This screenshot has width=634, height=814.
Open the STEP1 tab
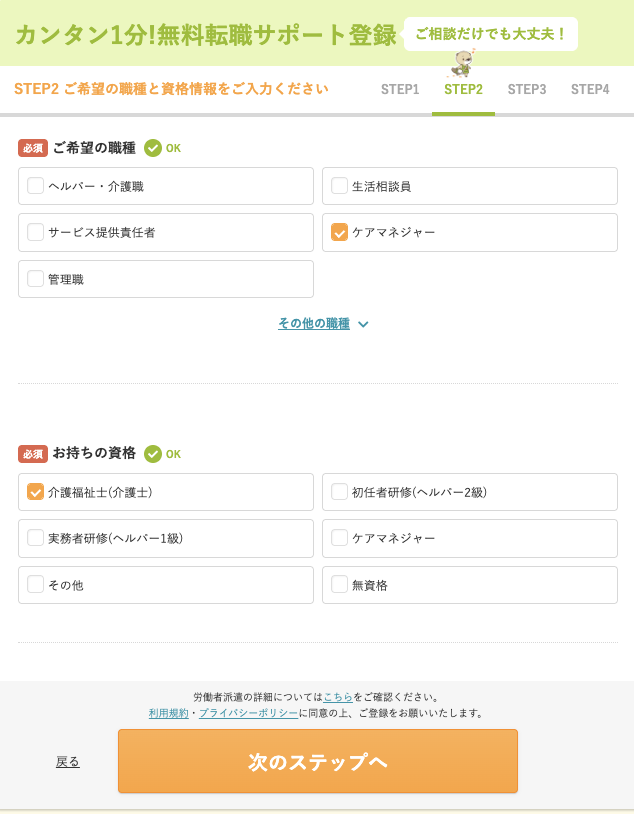400,89
